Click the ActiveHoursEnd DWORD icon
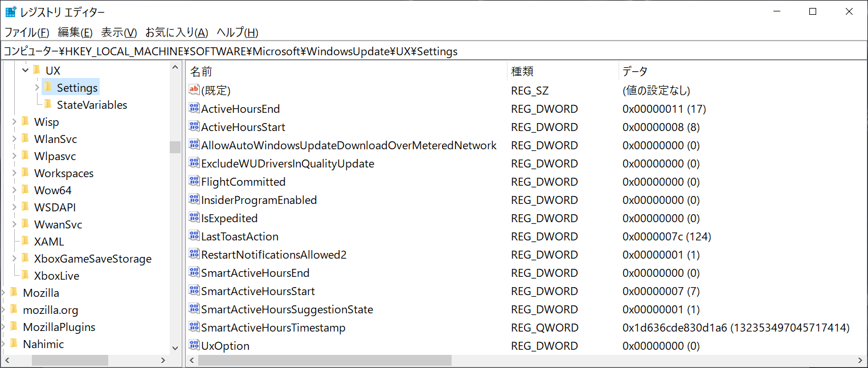This screenshot has width=868, height=368. (194, 108)
